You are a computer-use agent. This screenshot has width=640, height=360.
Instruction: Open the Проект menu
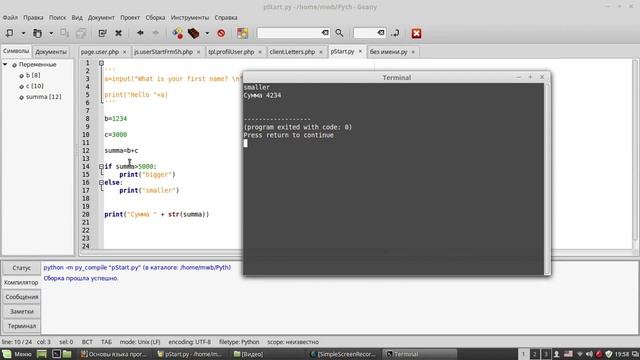(x=130, y=18)
